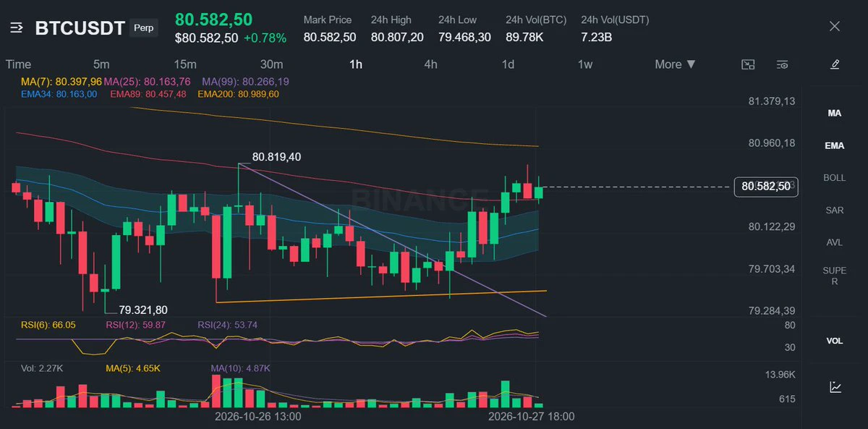Select the 30m timeframe

pos(272,64)
